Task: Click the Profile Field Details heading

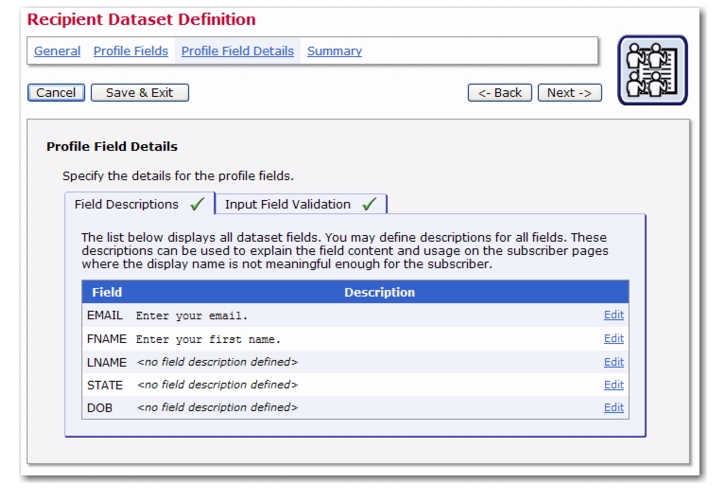Action: coord(112,146)
